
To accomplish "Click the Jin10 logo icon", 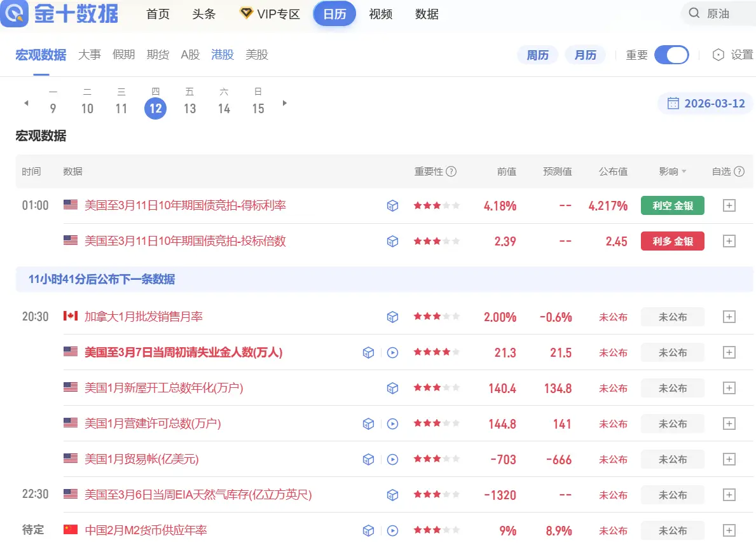I will click(x=14, y=13).
